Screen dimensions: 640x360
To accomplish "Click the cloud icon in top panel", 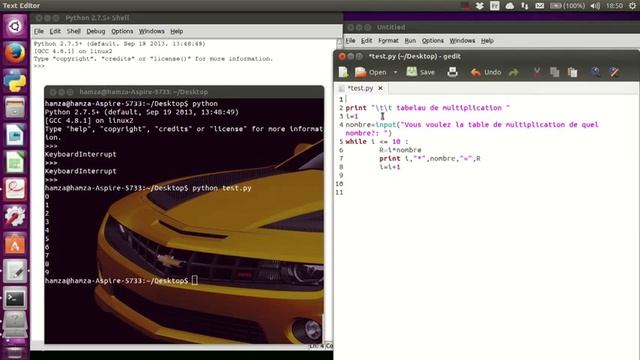I will [509, 6].
